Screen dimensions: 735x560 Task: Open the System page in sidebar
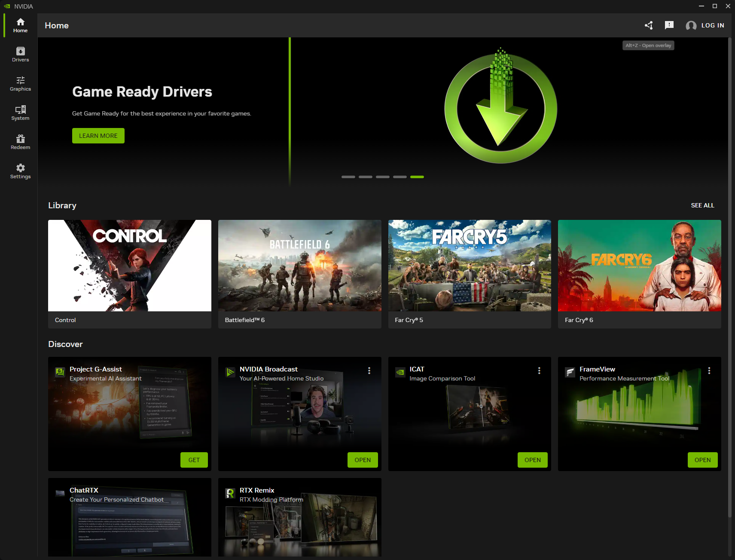(x=20, y=113)
